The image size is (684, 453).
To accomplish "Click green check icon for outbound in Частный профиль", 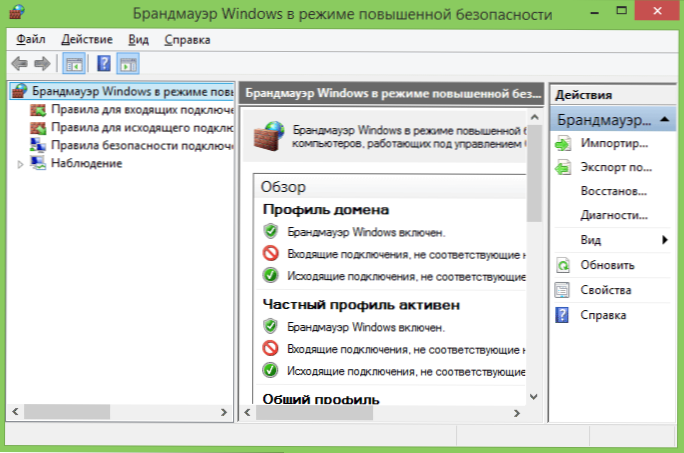I will coord(270,370).
